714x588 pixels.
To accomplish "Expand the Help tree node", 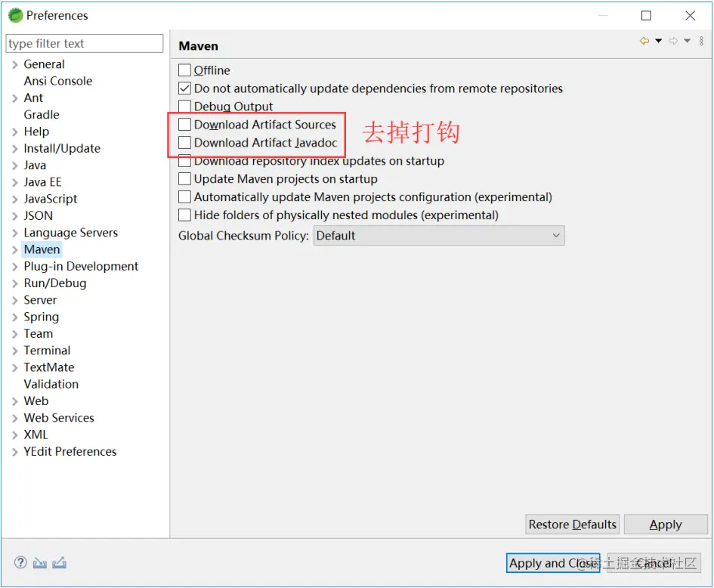I will 15,132.
